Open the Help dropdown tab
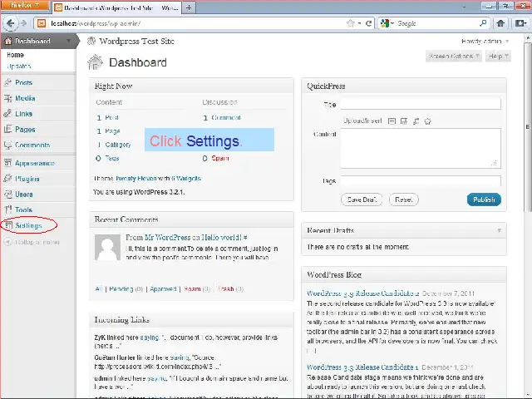The height and width of the screenshot is (399, 532). point(495,57)
